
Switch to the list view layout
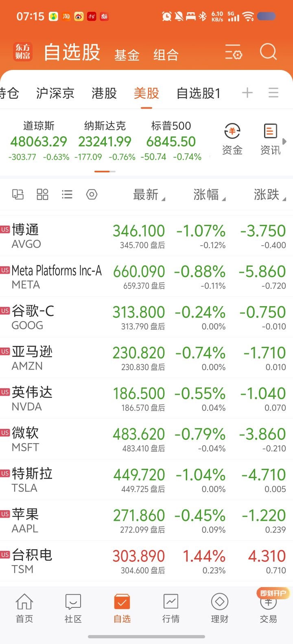[x=67, y=194]
